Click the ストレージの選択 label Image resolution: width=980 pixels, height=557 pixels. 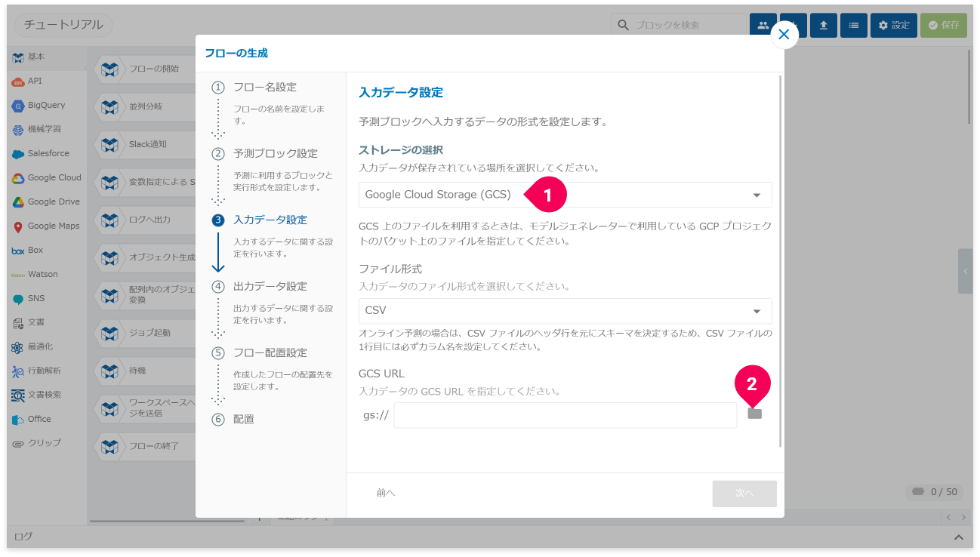[x=401, y=149]
